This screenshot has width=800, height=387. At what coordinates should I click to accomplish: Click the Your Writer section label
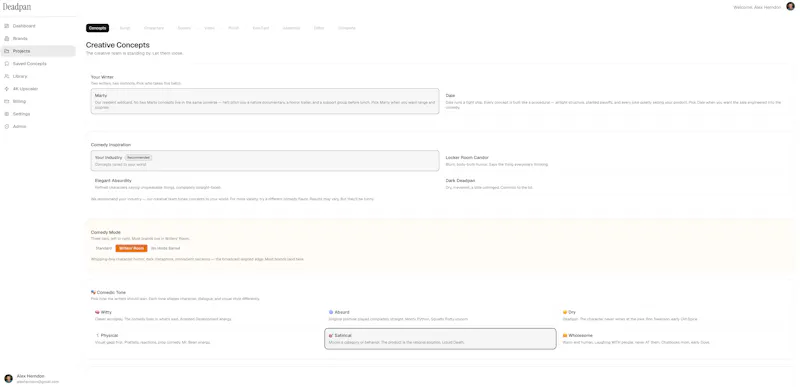point(102,77)
